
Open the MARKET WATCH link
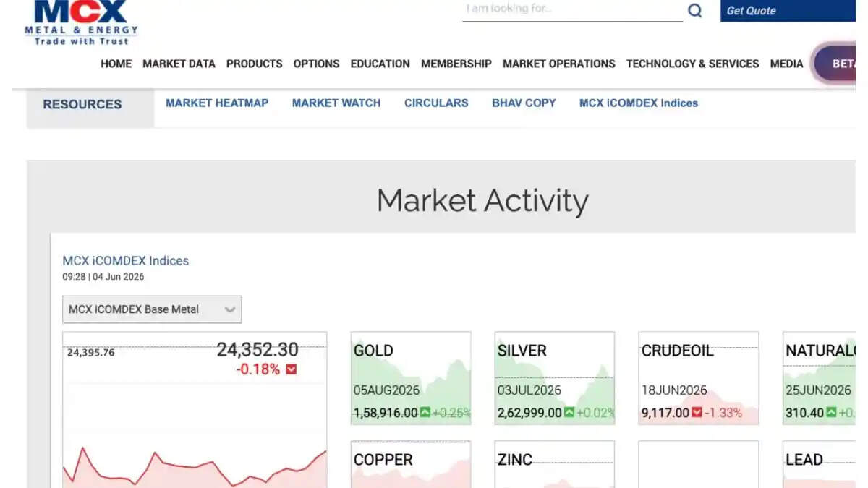336,103
